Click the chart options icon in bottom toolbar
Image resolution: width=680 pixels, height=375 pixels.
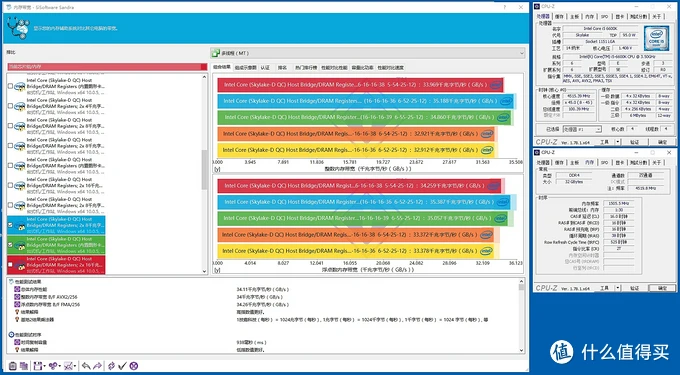[x=68, y=366]
